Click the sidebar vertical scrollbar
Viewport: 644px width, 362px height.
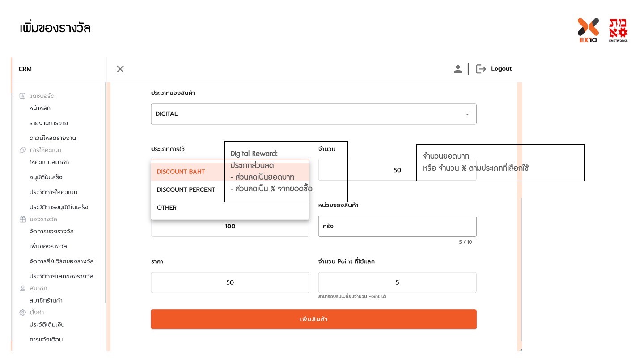(x=106, y=192)
